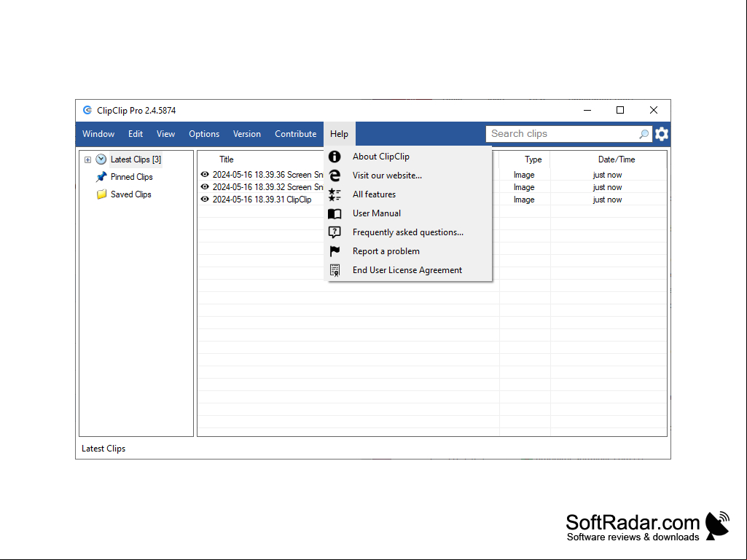The height and width of the screenshot is (560, 747).
Task: Open the Version menu
Action: point(247,134)
